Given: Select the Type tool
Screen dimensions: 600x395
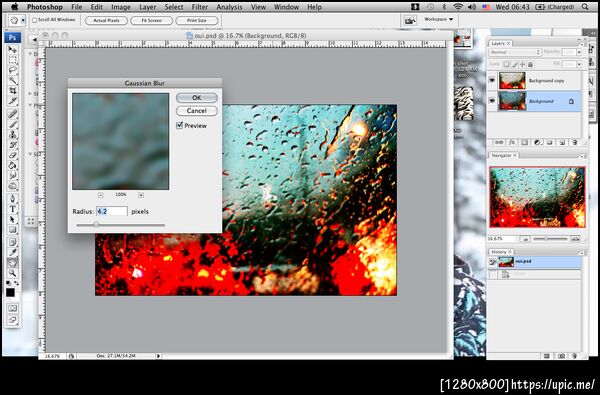Looking at the screenshot, I should point(12,209).
